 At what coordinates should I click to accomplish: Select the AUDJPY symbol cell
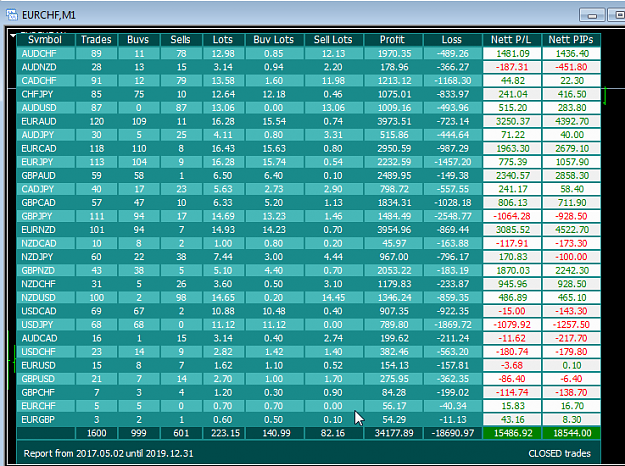(45, 135)
